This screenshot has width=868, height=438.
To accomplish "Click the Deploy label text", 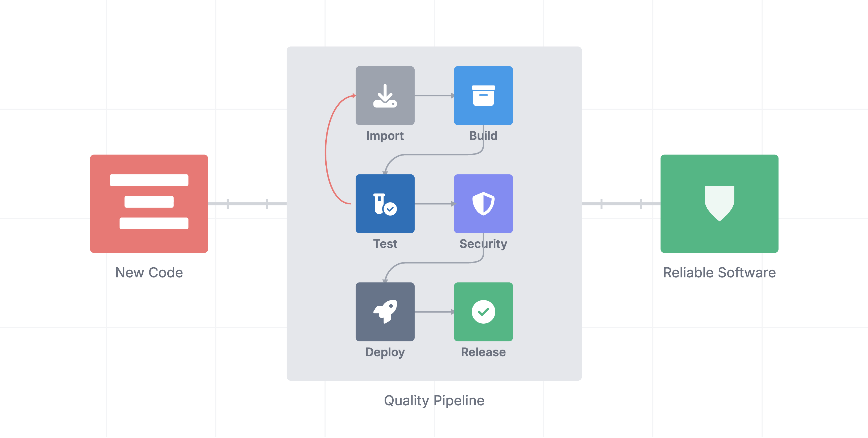I will click(x=385, y=352).
